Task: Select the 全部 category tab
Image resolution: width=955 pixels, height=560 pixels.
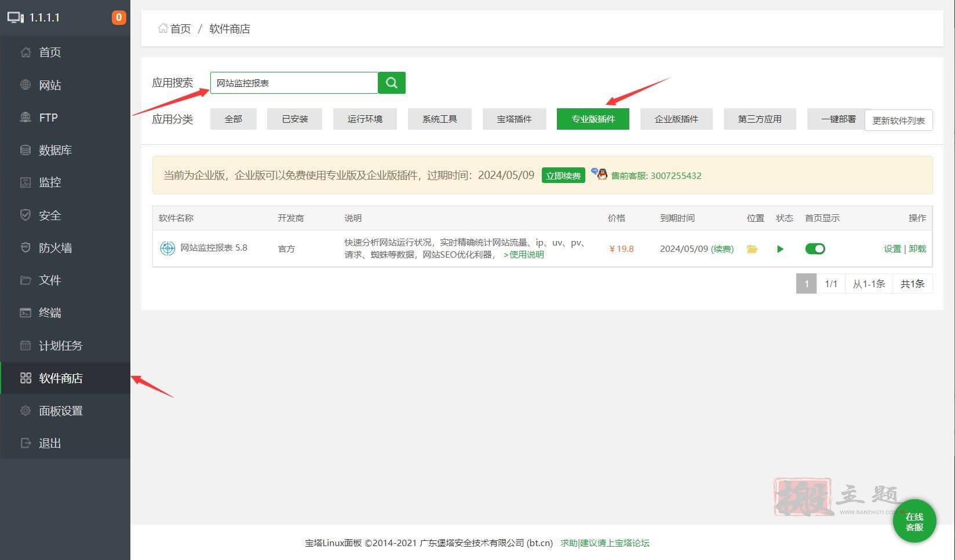Action: tap(234, 119)
